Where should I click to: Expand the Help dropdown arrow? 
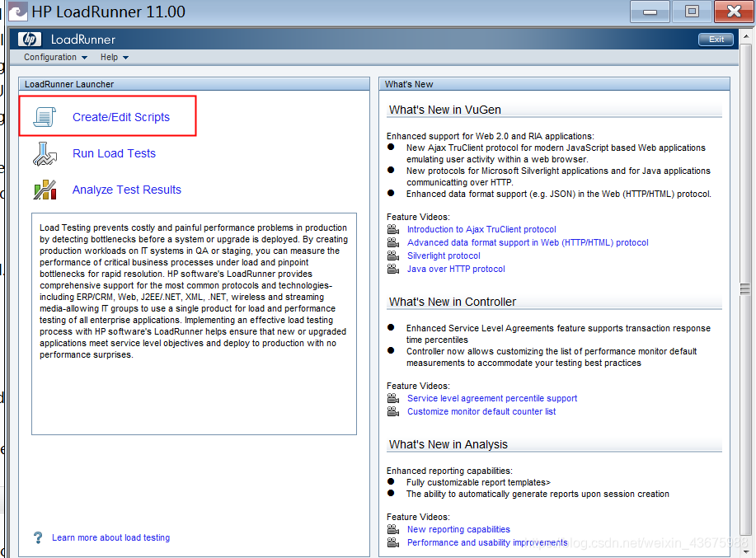click(x=126, y=58)
